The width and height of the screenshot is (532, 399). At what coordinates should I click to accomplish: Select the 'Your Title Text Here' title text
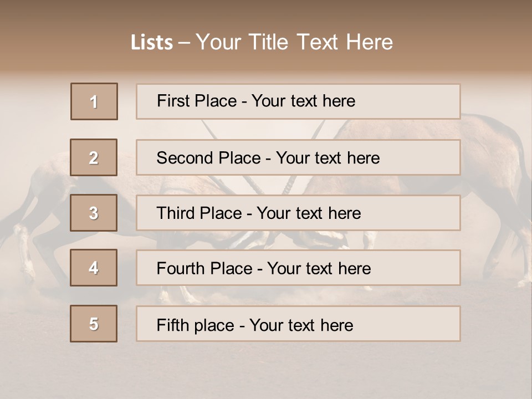tap(294, 42)
